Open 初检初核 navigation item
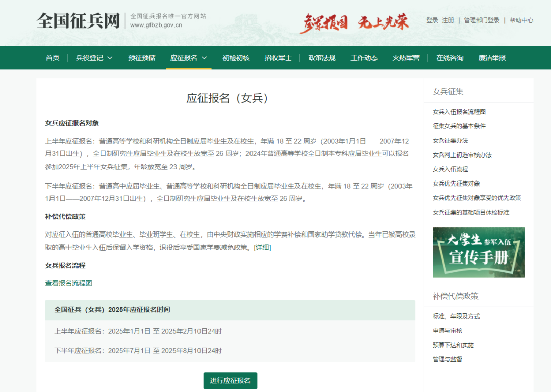551x392 pixels. [236, 58]
